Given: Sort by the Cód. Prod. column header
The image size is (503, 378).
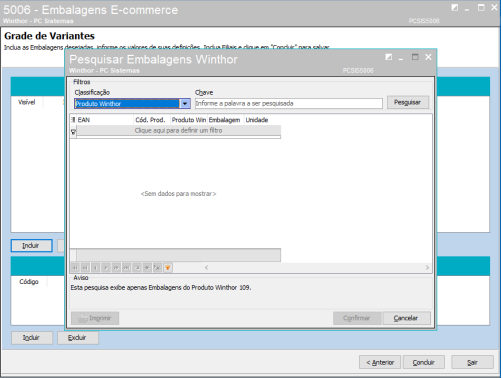Looking at the screenshot, I should point(152,120).
